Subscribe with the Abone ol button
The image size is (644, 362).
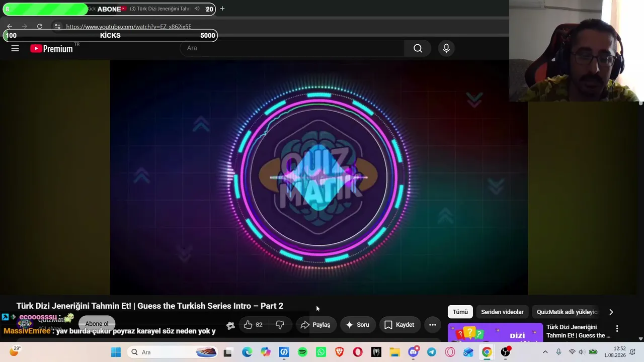point(97,324)
